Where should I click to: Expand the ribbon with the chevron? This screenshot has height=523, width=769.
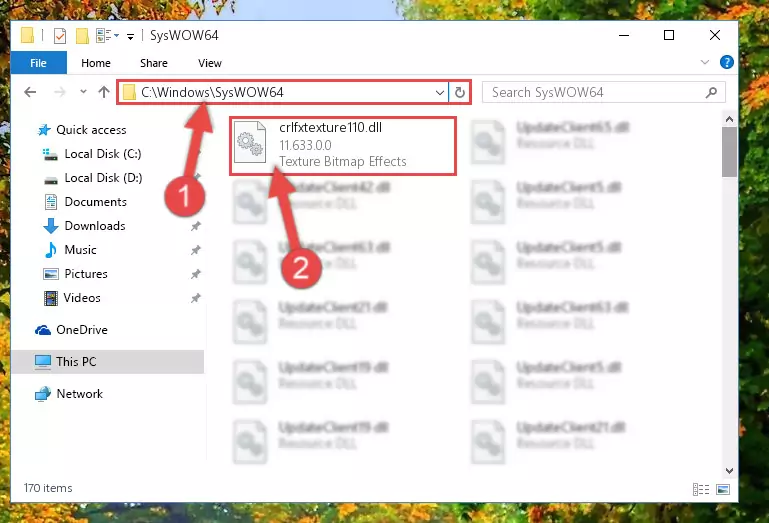click(705, 62)
